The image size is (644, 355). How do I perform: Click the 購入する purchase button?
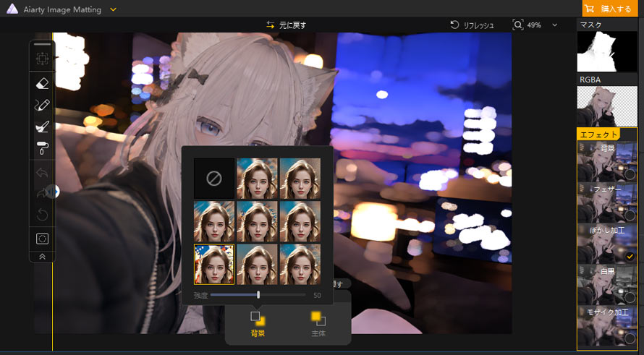coord(609,9)
